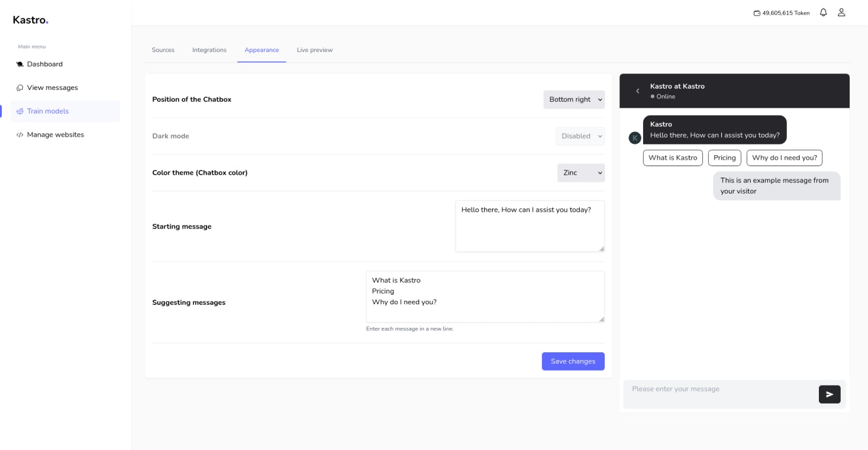Open View messages from main menu

[x=65, y=88]
